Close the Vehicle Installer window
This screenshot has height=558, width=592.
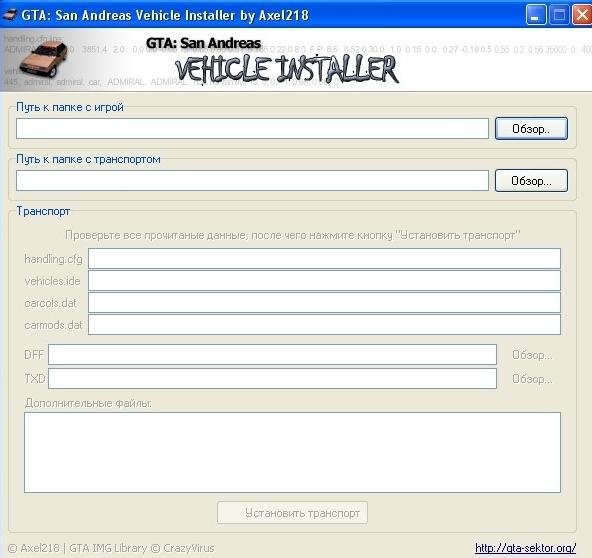[x=582, y=15]
